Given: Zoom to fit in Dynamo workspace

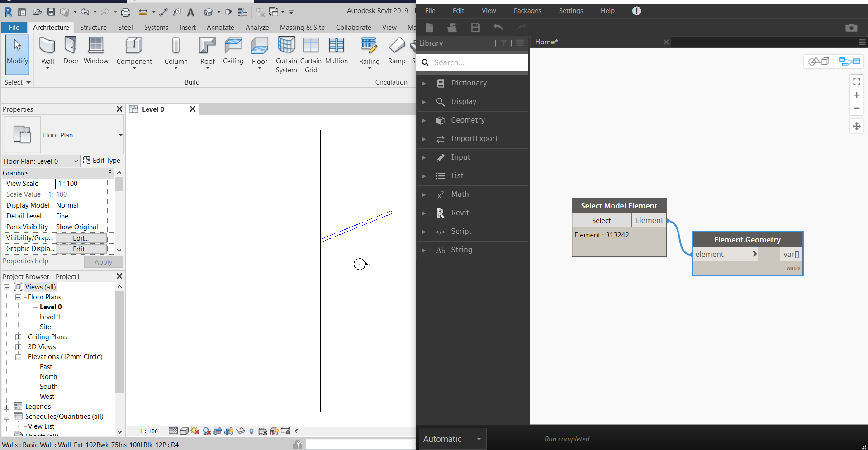Looking at the screenshot, I should point(857,81).
